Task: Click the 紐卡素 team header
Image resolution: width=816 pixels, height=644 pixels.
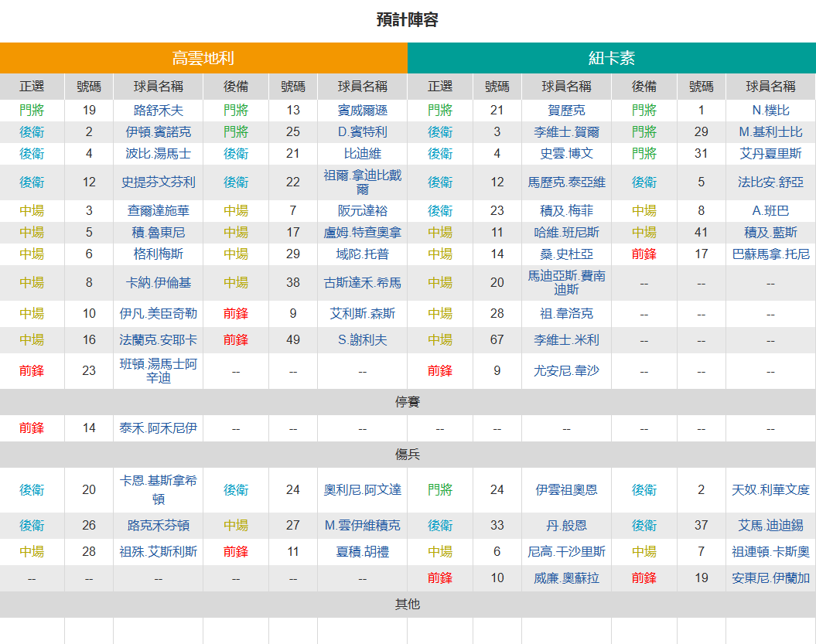Action: coord(612,58)
